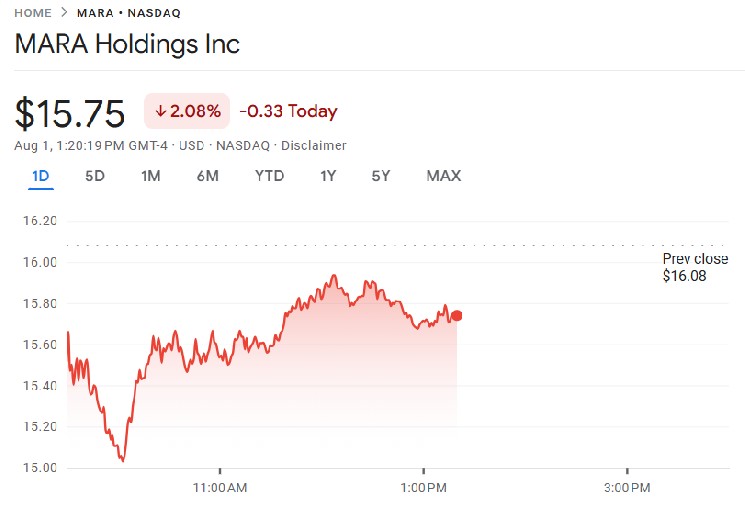745x513 pixels.
Task: Display the 5Y price chart
Action: coord(380,176)
